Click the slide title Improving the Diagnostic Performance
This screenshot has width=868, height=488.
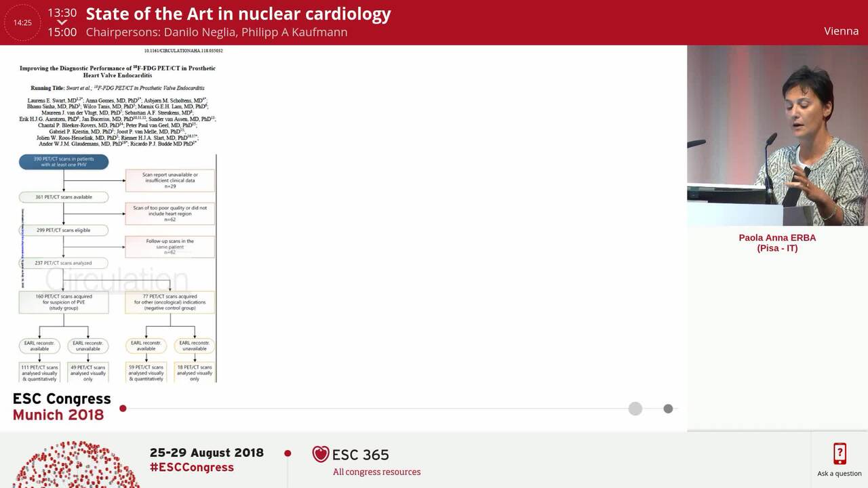coord(117,72)
